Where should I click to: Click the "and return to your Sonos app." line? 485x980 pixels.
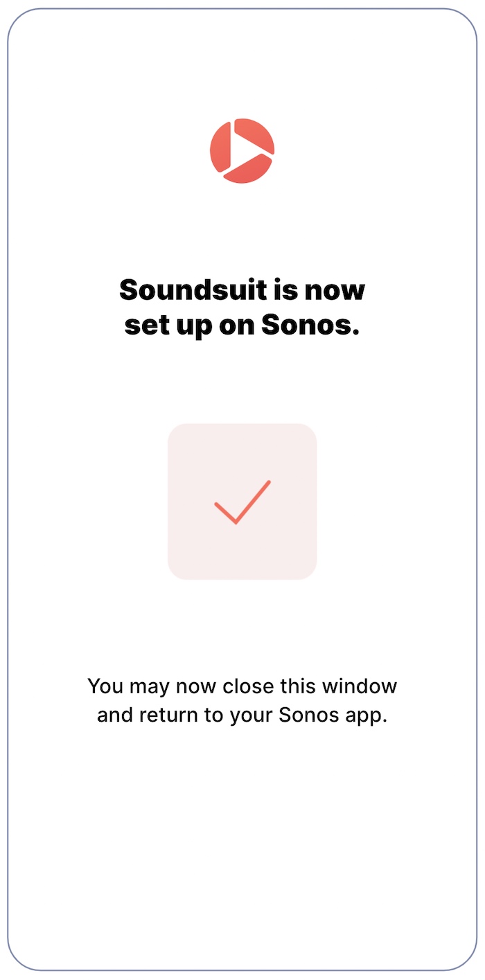pyautogui.click(x=242, y=715)
